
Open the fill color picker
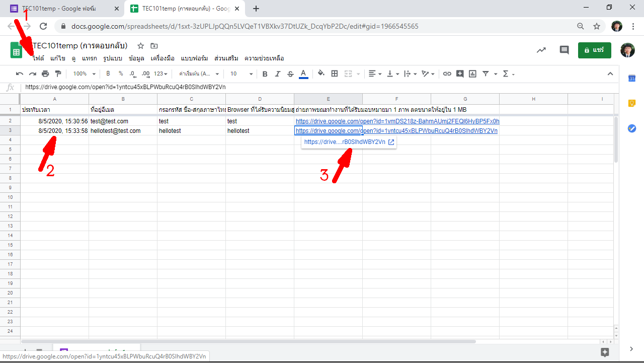tap(321, 74)
